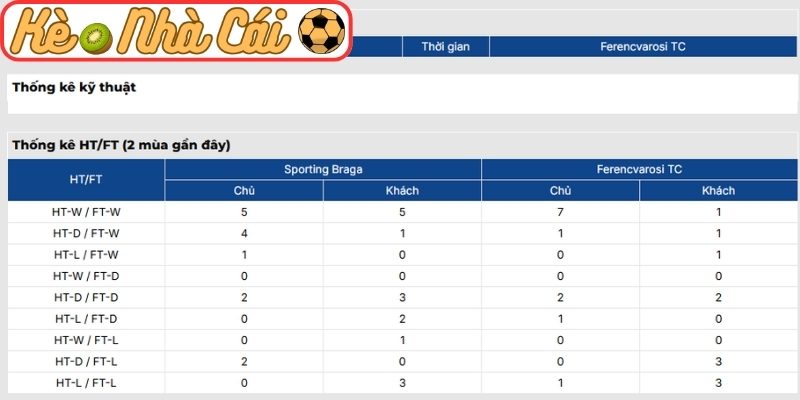Image resolution: width=800 pixels, height=400 pixels.
Task: Click the Kèo Nhà Cái logo text
Action: coord(178,32)
